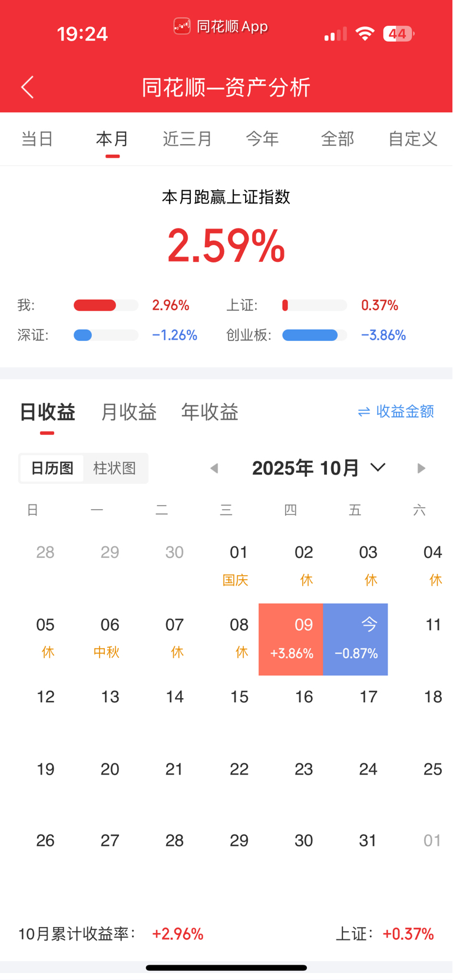
Task: Go to next month with right arrow
Action: [x=421, y=469]
